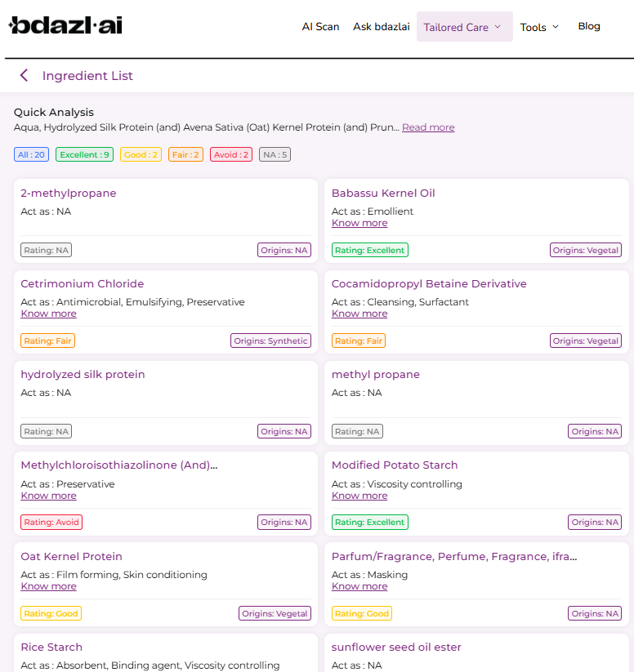Screen dimensions: 634x672
Task: Open the Tools dropdown menu
Action: 539,27
